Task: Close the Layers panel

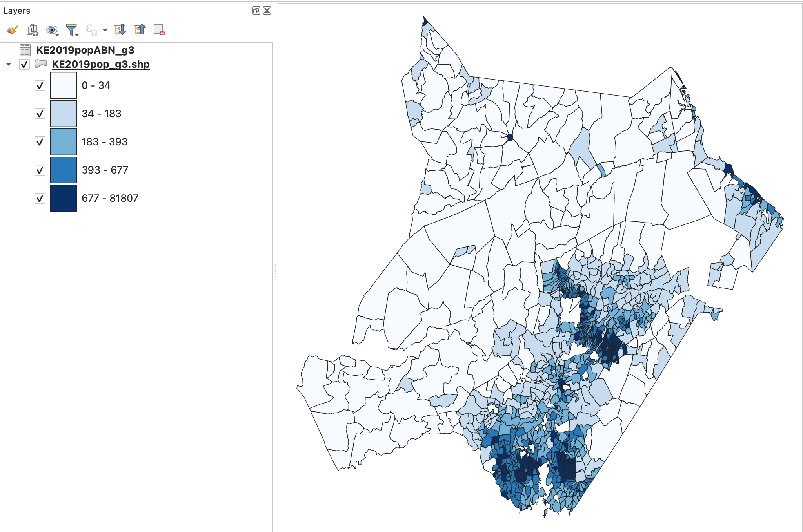Action: coord(267,11)
